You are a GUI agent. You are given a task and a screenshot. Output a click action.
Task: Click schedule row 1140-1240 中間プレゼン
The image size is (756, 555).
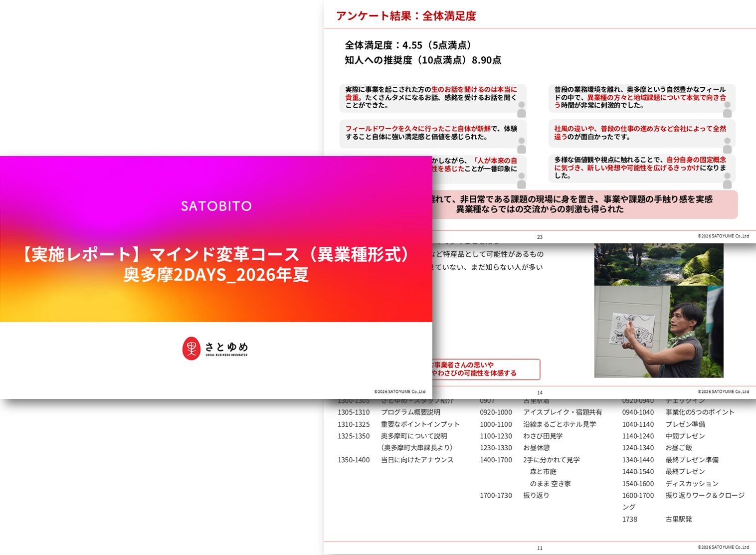pyautogui.click(x=664, y=436)
